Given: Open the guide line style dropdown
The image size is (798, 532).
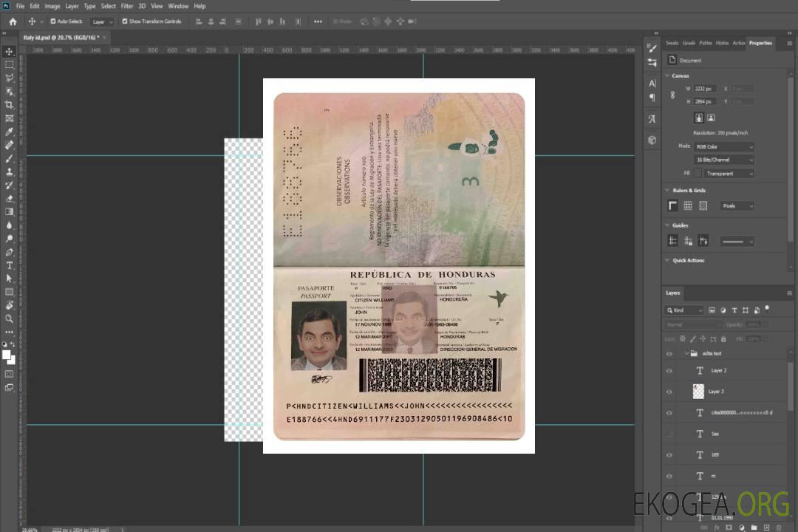Looking at the screenshot, I should 737,242.
